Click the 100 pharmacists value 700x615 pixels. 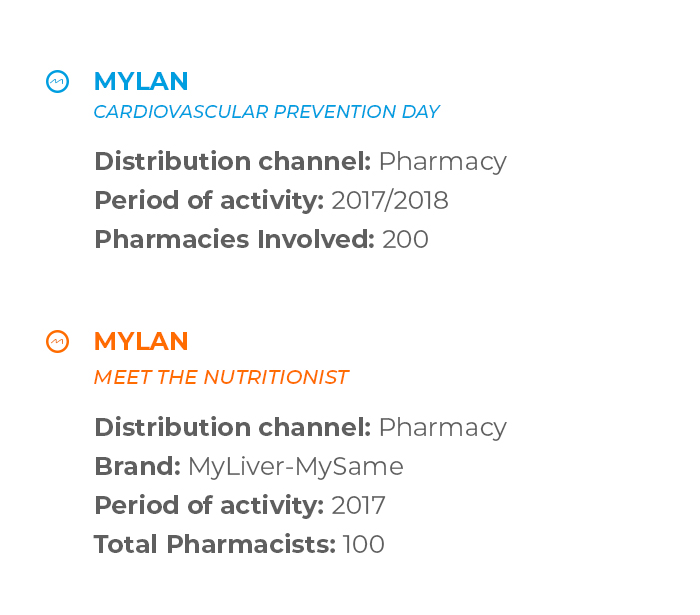coord(363,544)
